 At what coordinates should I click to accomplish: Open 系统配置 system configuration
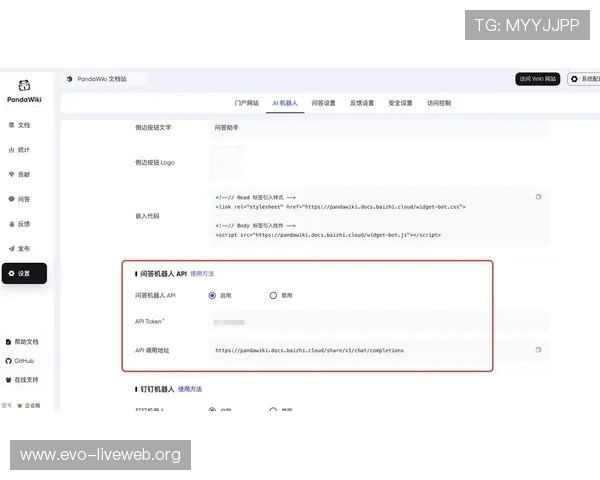pos(584,79)
